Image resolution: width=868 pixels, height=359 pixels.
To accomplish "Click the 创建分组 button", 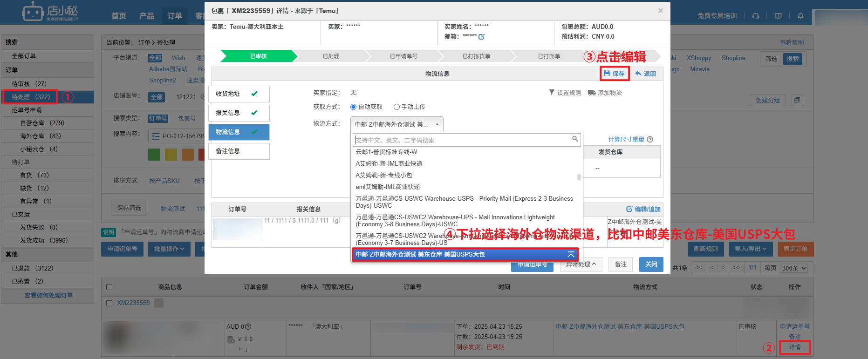I will tap(768, 100).
